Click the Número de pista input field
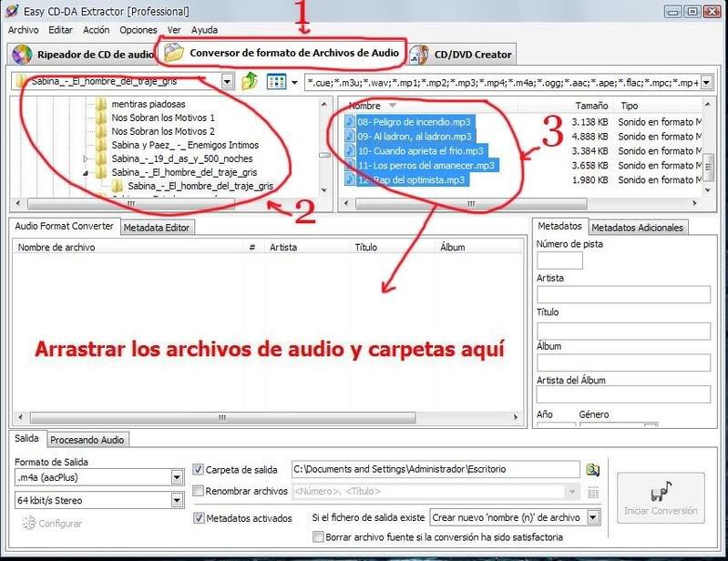Viewport: 728px width, 561px height. coord(559,260)
